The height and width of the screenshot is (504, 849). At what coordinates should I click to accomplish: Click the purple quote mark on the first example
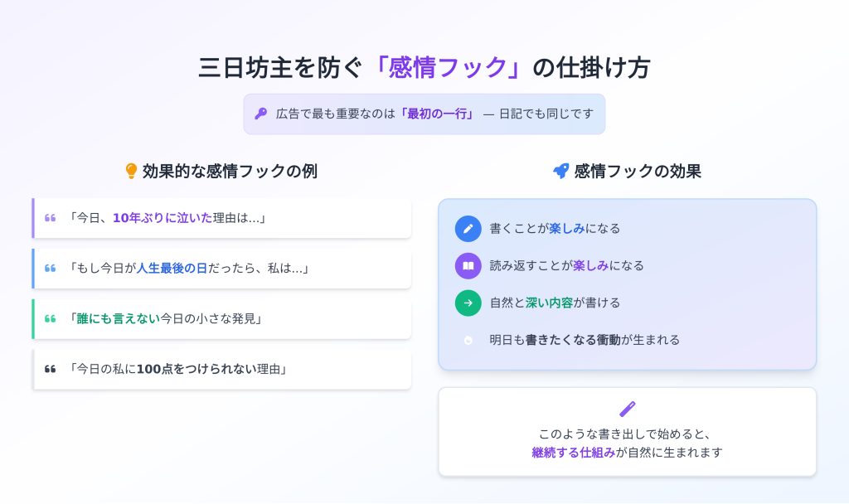pyautogui.click(x=51, y=218)
